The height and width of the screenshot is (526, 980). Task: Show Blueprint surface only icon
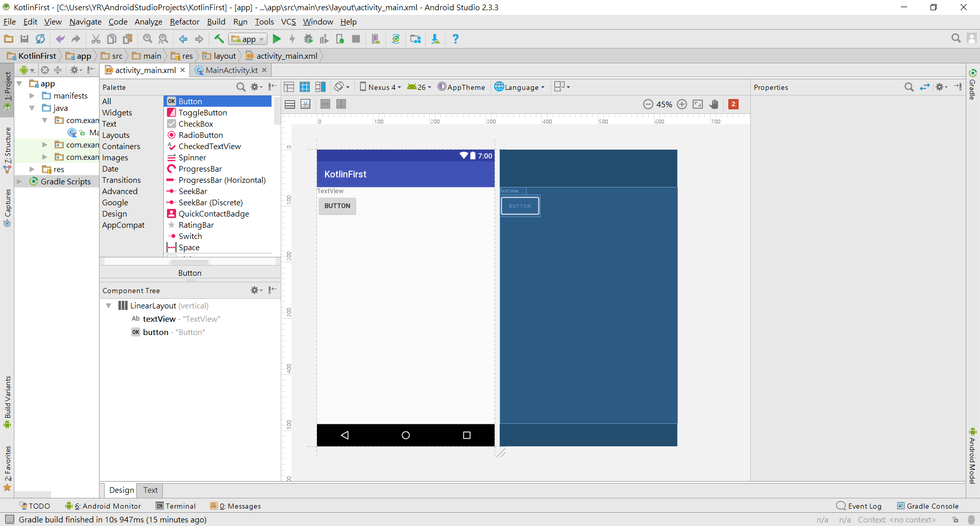(305, 87)
